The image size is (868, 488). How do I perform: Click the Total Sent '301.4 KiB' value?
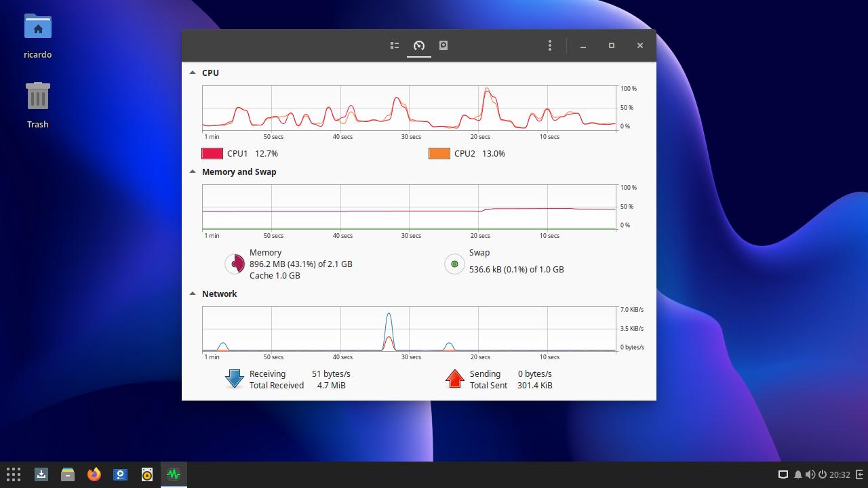(535, 385)
